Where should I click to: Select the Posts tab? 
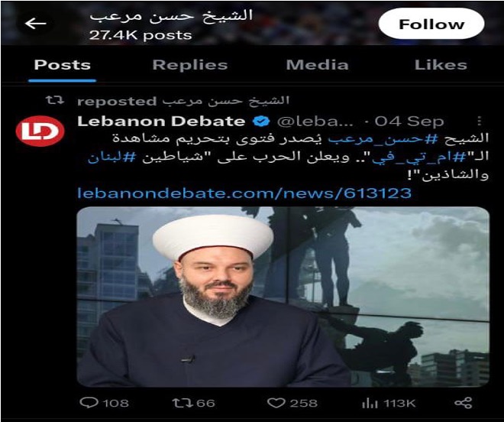click(63, 65)
